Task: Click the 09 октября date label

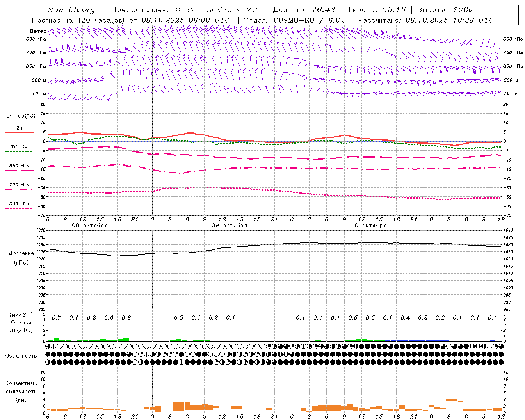Action: pyautogui.click(x=229, y=226)
